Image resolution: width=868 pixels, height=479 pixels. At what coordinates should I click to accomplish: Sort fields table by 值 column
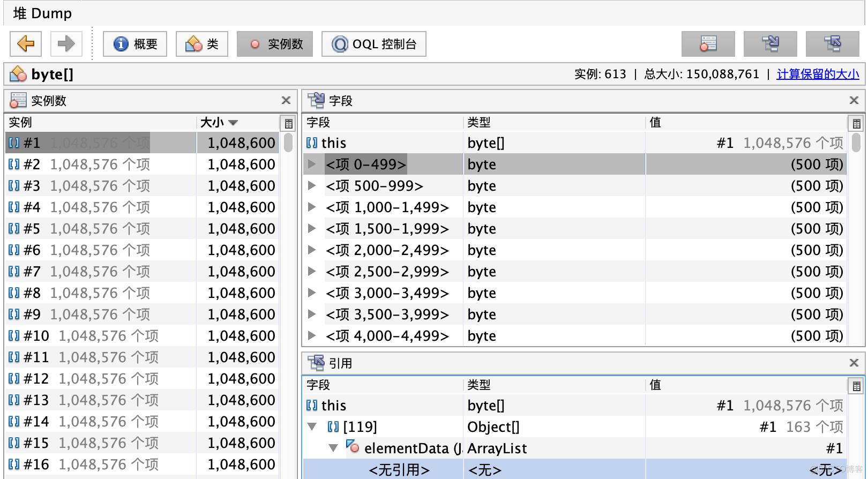point(746,123)
